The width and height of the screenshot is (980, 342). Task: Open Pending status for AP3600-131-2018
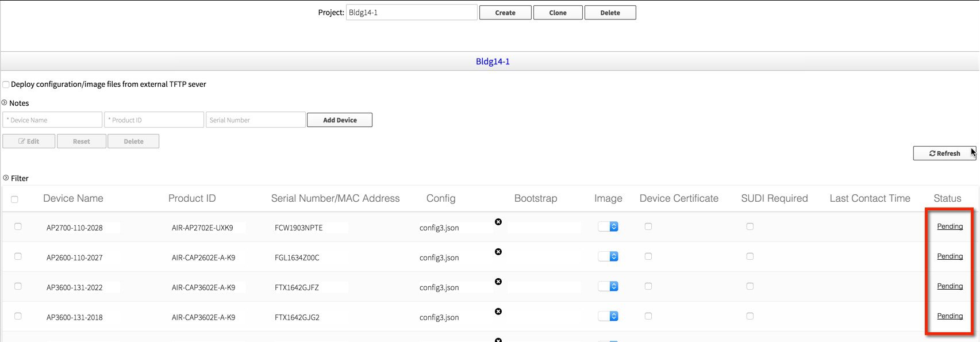[x=950, y=316]
